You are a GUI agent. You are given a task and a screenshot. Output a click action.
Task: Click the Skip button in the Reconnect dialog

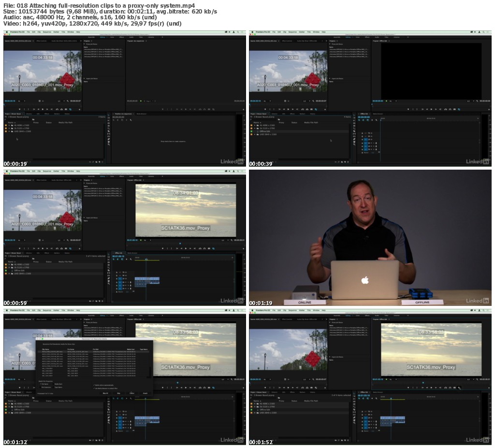(x=119, y=393)
